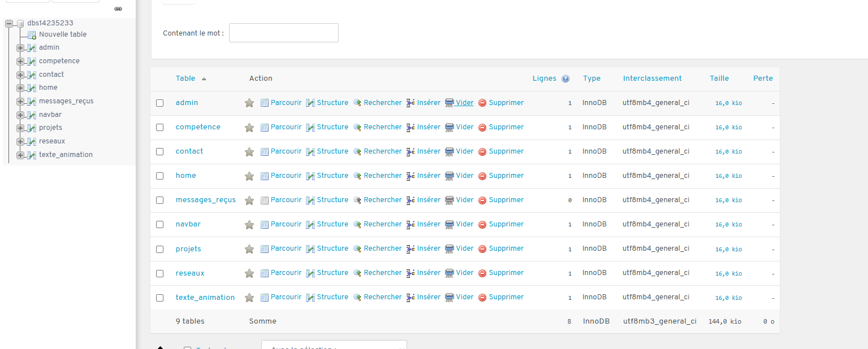868x349 pixels.
Task: Click the Rechercher magnifier icon for projets
Action: [x=357, y=248]
